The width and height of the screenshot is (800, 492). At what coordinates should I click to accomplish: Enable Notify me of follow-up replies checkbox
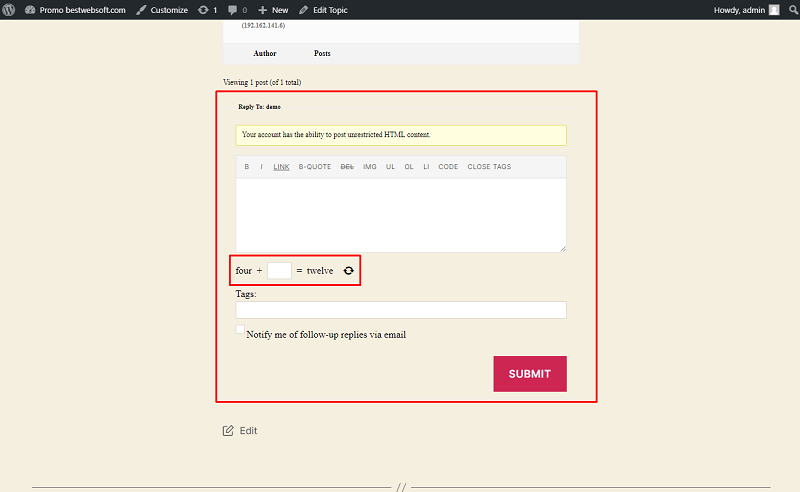tap(240, 329)
